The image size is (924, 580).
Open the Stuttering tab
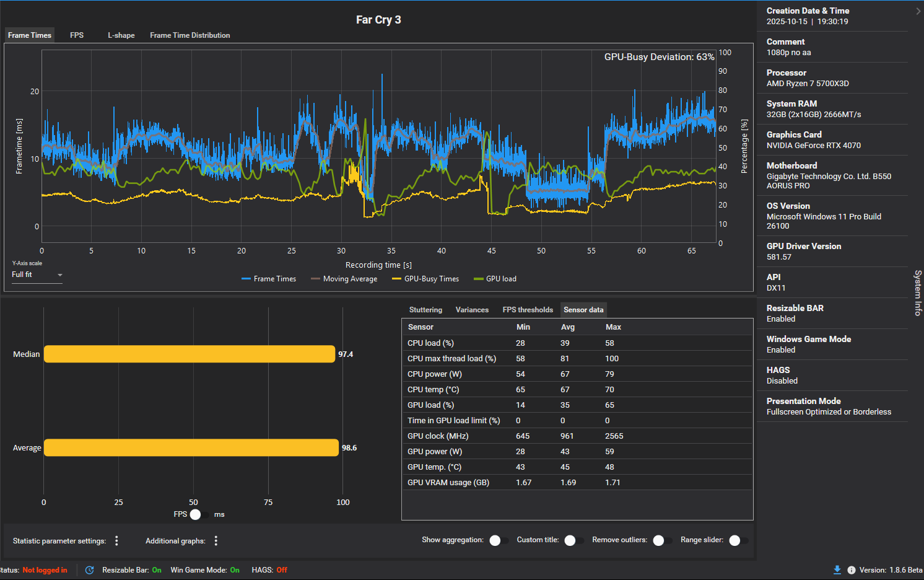pos(425,310)
